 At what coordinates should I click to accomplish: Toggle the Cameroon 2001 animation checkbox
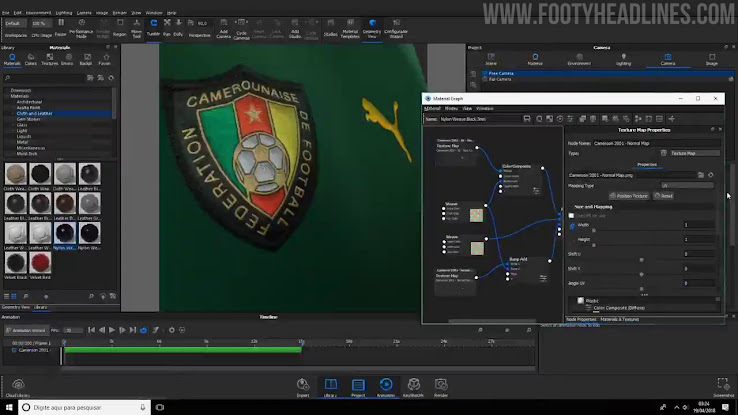click(x=14, y=350)
